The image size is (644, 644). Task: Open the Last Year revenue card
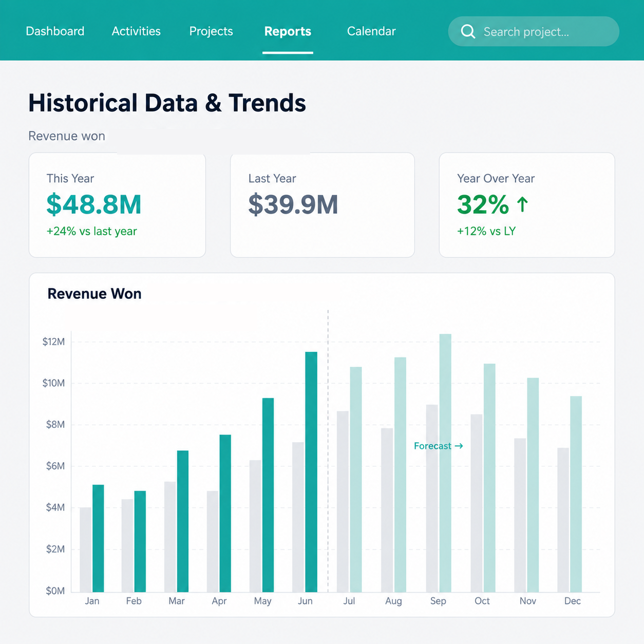[323, 205]
